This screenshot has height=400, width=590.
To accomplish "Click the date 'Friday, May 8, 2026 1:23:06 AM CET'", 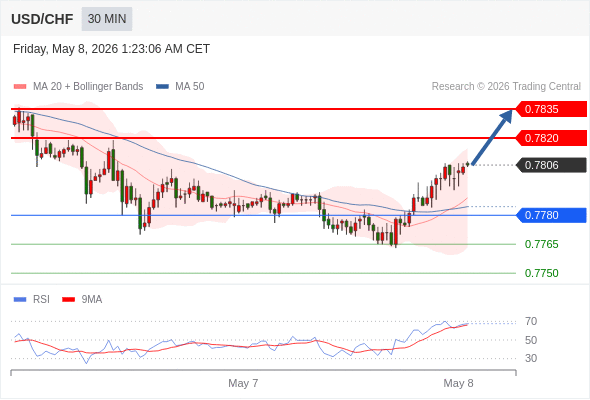I will [x=111, y=49].
